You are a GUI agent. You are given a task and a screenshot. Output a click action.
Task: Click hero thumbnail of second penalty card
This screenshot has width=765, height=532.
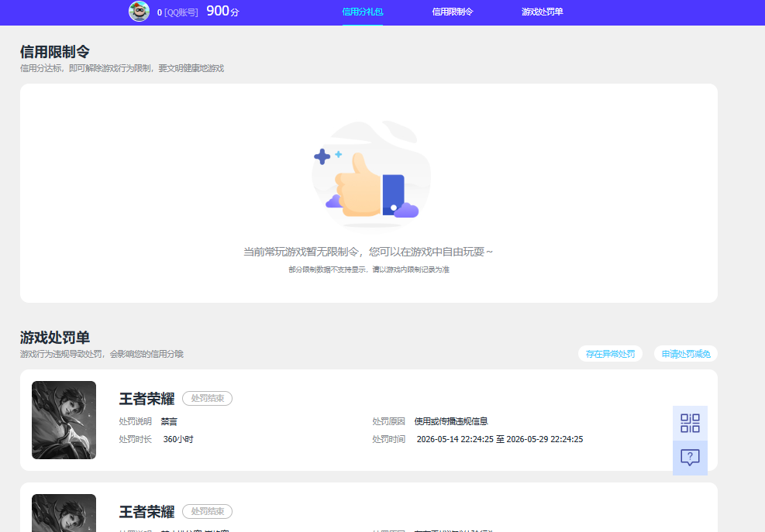64,513
